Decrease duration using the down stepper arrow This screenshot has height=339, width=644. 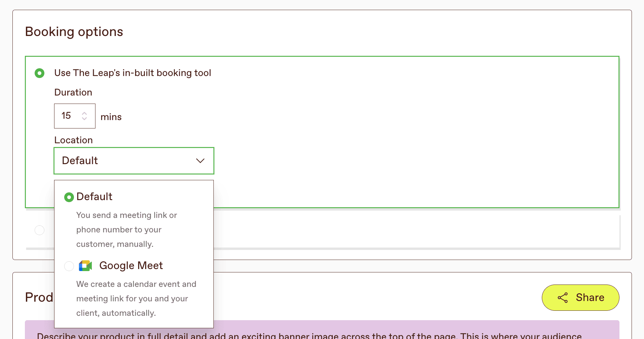tap(85, 119)
